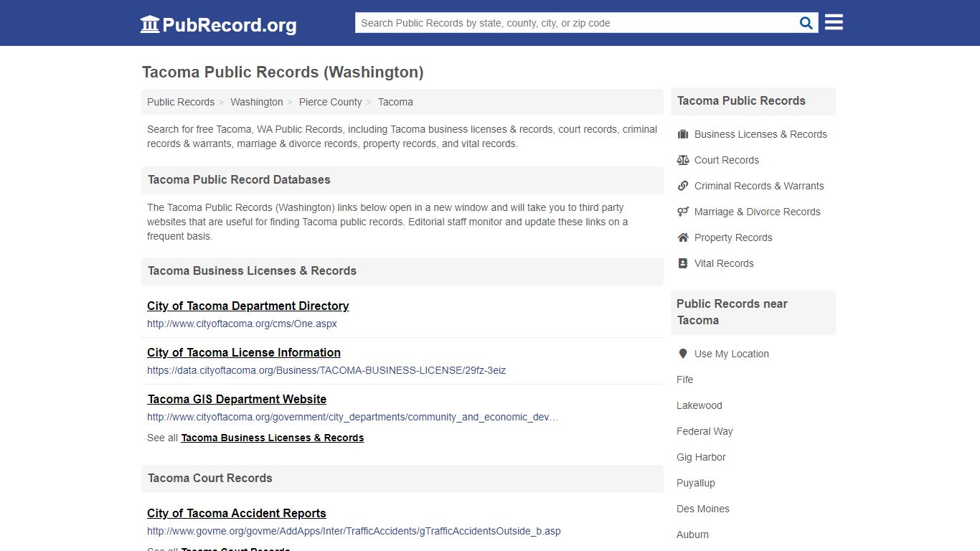The width and height of the screenshot is (980, 551).
Task: Open Criminal Records & Warrants sidebar link
Action: click(759, 186)
